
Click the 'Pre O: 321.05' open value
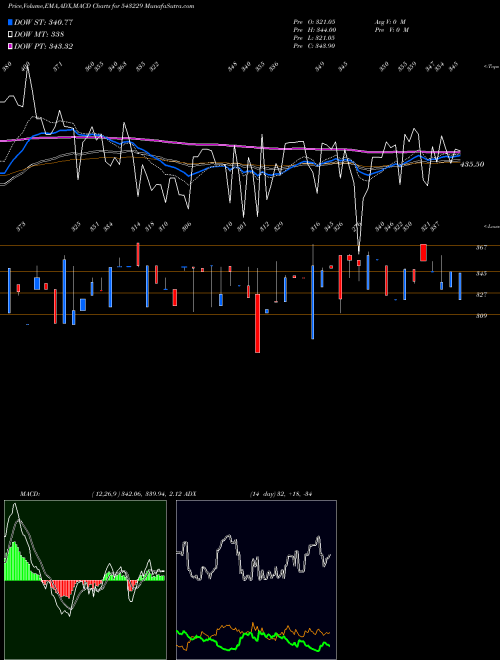(314, 21)
